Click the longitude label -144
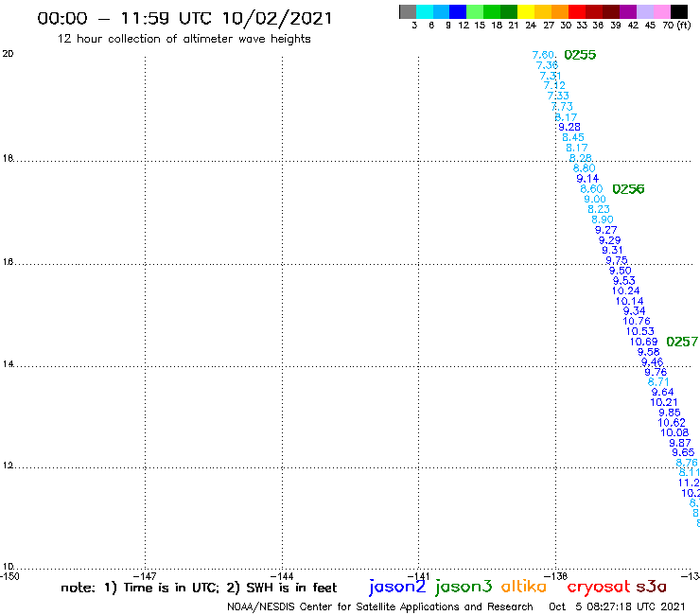Image resolution: width=700 pixels, height=615 pixels. (x=282, y=576)
